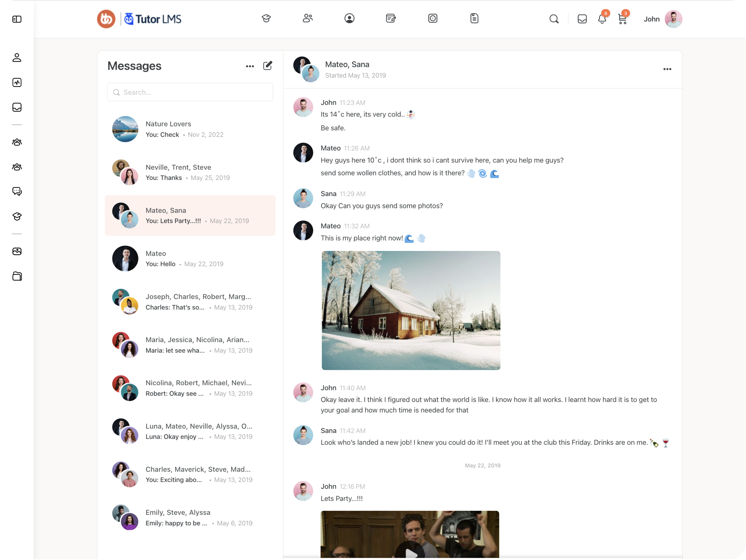Select the Nature Lovers conversation

tap(190, 129)
